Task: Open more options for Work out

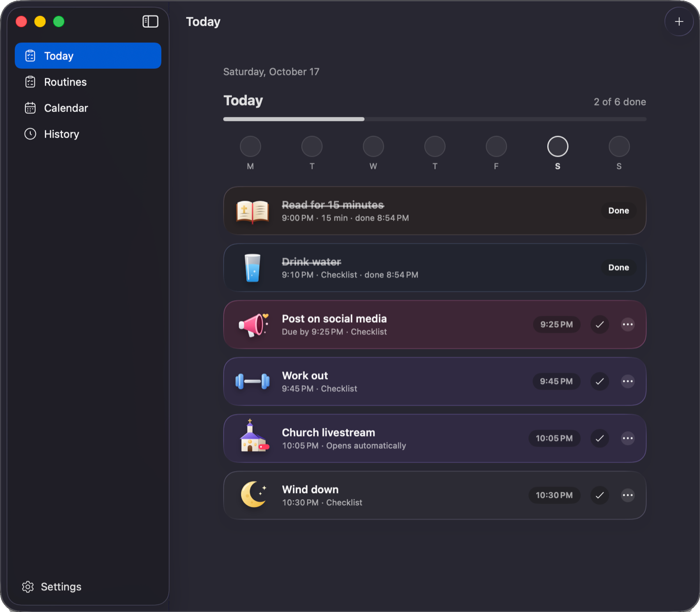Action: [628, 382]
